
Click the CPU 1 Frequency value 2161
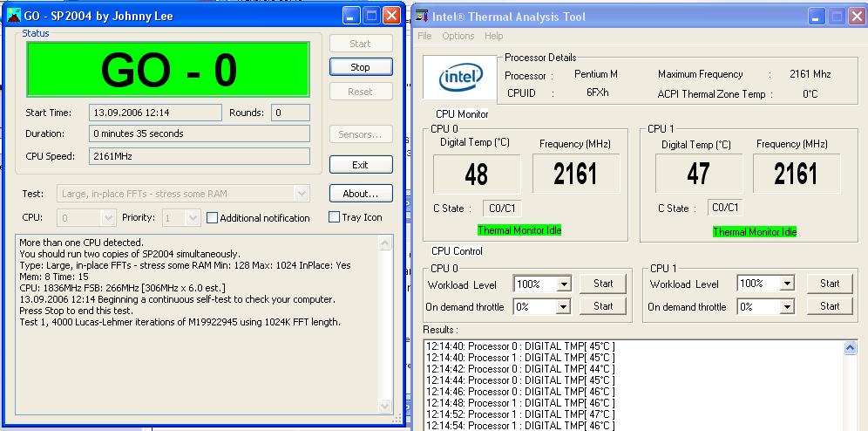coord(796,174)
